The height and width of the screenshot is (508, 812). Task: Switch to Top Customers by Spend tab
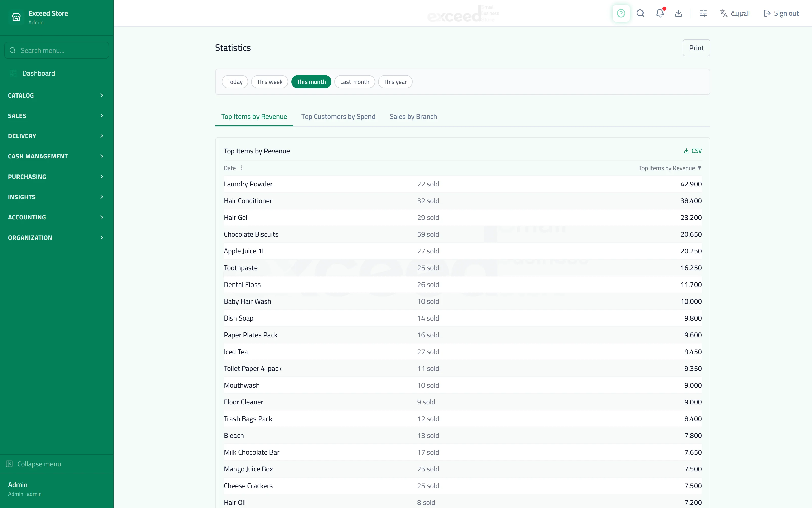pyautogui.click(x=338, y=117)
